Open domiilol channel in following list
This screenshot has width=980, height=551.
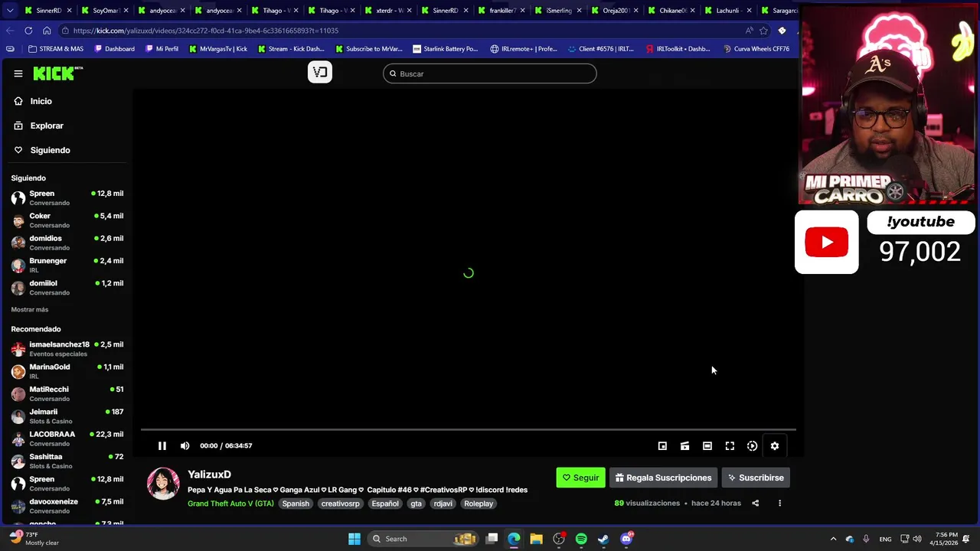click(67, 287)
